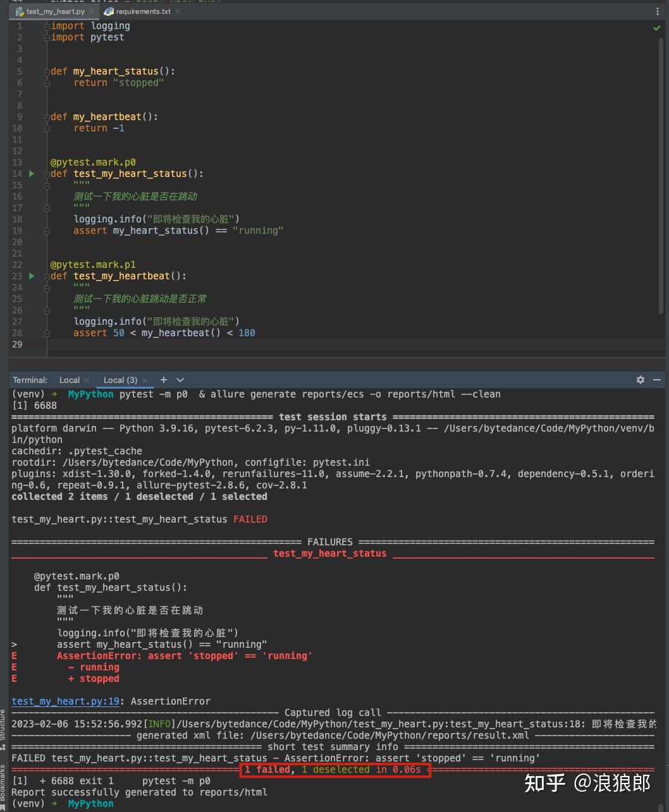Click the requirements.txt file type icon
Screen dimensions: 669x812
107,11
